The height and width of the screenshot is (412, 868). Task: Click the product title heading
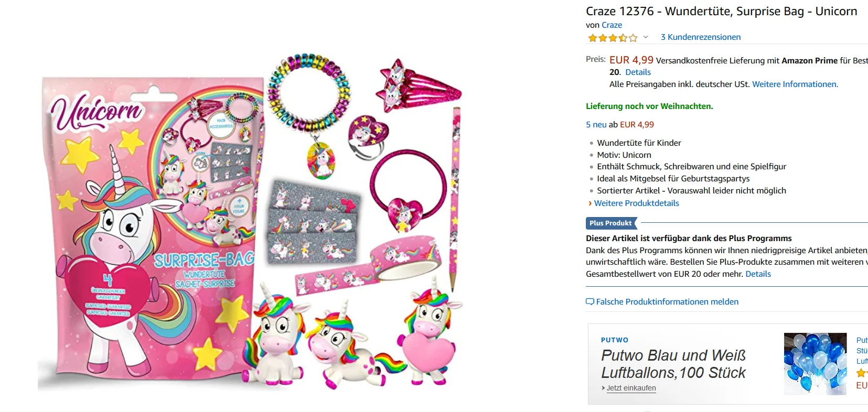tap(721, 12)
